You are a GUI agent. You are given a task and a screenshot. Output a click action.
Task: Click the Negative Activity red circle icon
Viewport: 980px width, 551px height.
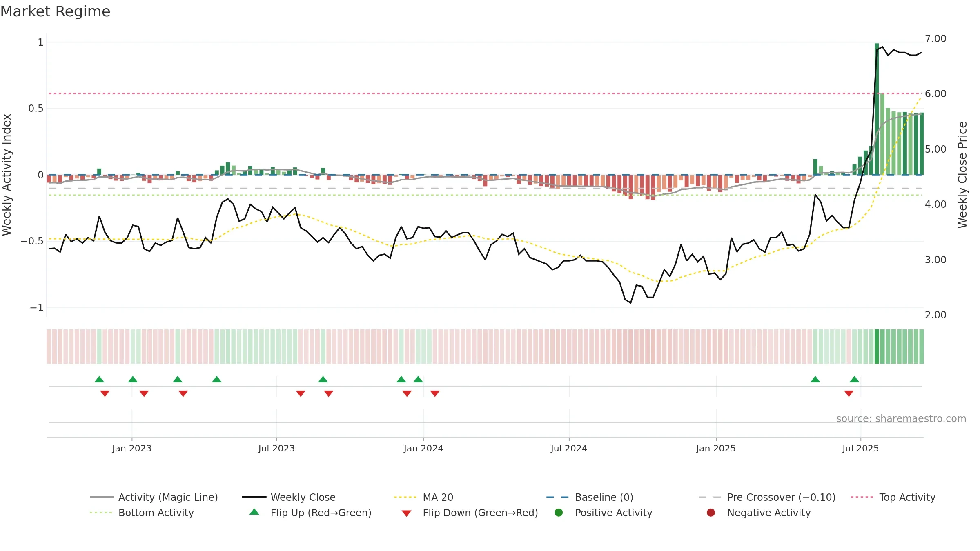711,512
